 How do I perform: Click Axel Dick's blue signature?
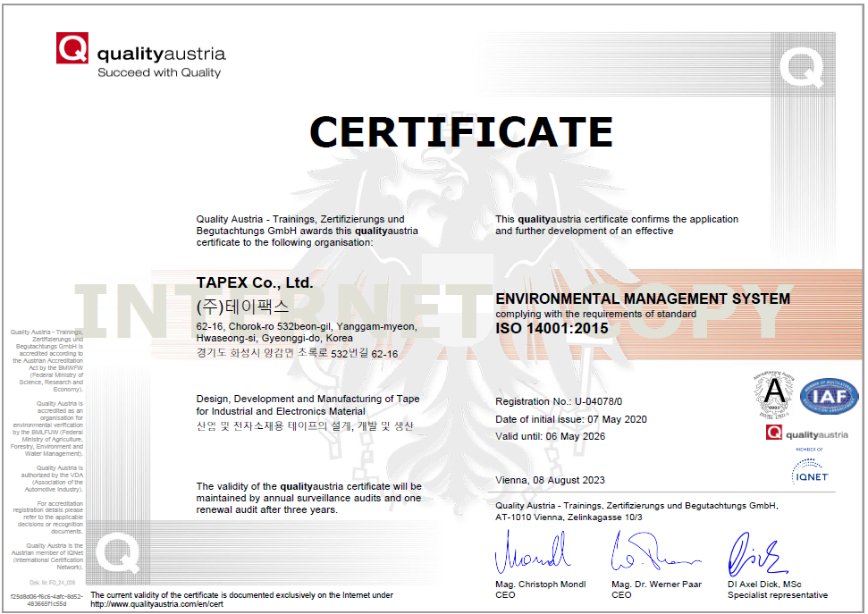point(757,554)
